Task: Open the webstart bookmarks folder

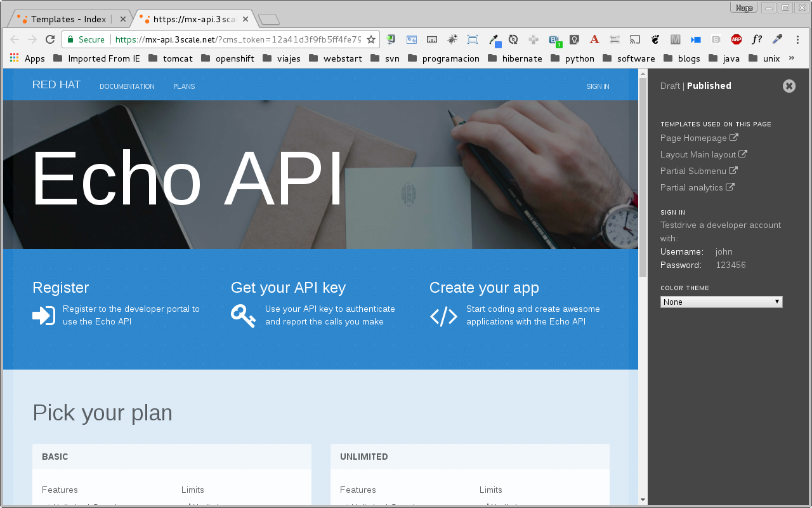Action: click(335, 58)
